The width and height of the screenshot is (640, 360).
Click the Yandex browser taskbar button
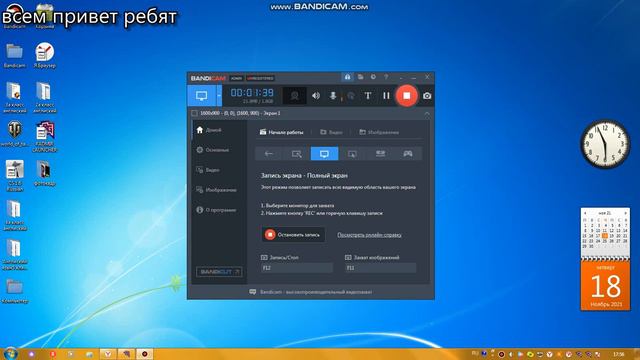tap(108, 354)
